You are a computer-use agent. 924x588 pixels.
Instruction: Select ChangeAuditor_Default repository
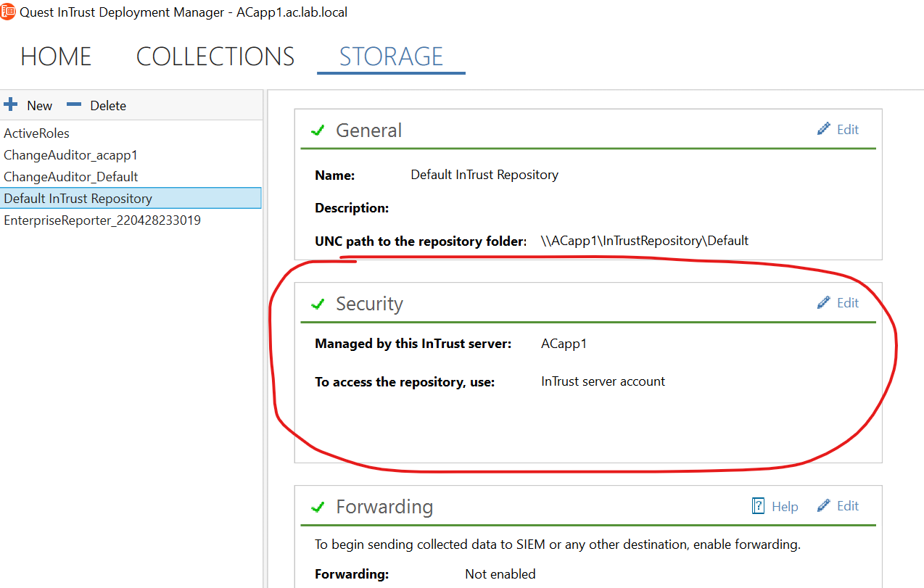point(131,177)
